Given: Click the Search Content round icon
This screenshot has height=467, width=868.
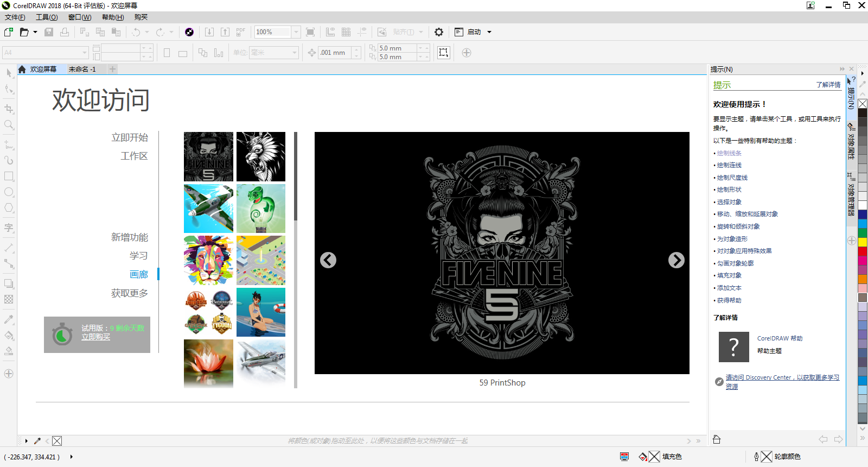Looking at the screenshot, I should [x=189, y=32].
